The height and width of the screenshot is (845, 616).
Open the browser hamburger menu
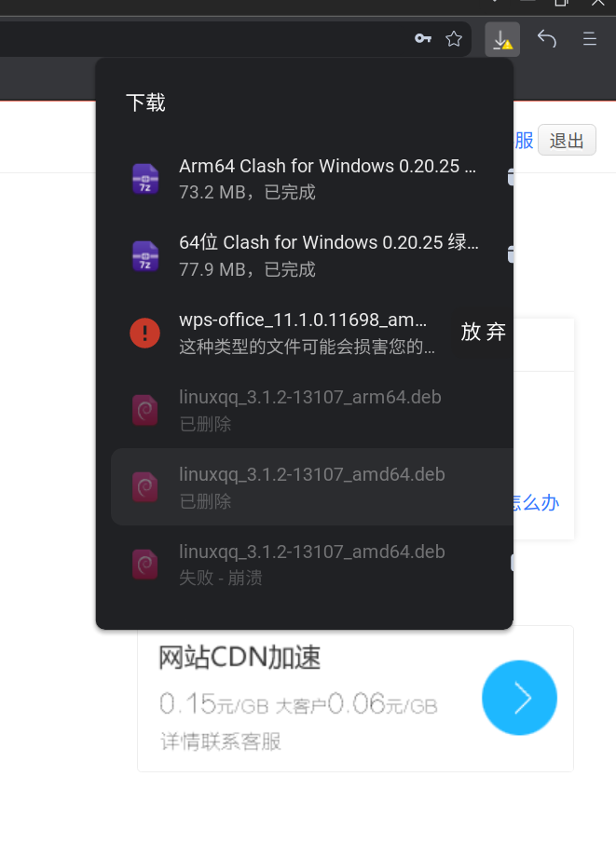click(x=590, y=39)
